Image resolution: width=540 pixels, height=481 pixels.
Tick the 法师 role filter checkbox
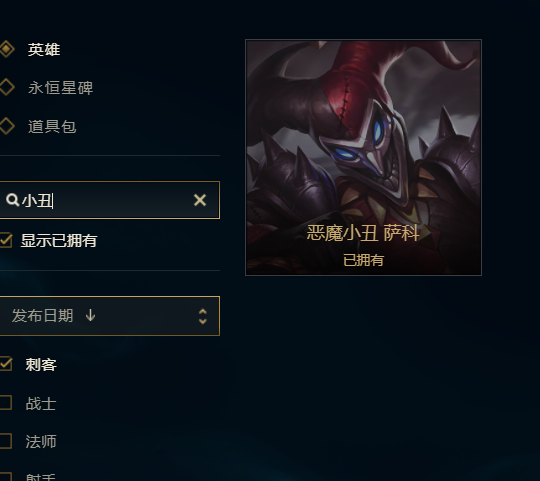tap(6, 441)
